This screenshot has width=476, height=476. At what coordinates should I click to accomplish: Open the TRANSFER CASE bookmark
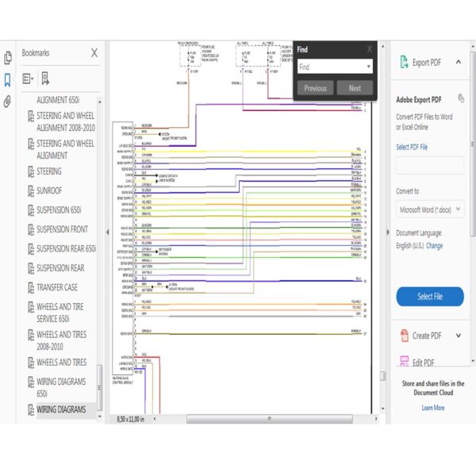(57, 287)
